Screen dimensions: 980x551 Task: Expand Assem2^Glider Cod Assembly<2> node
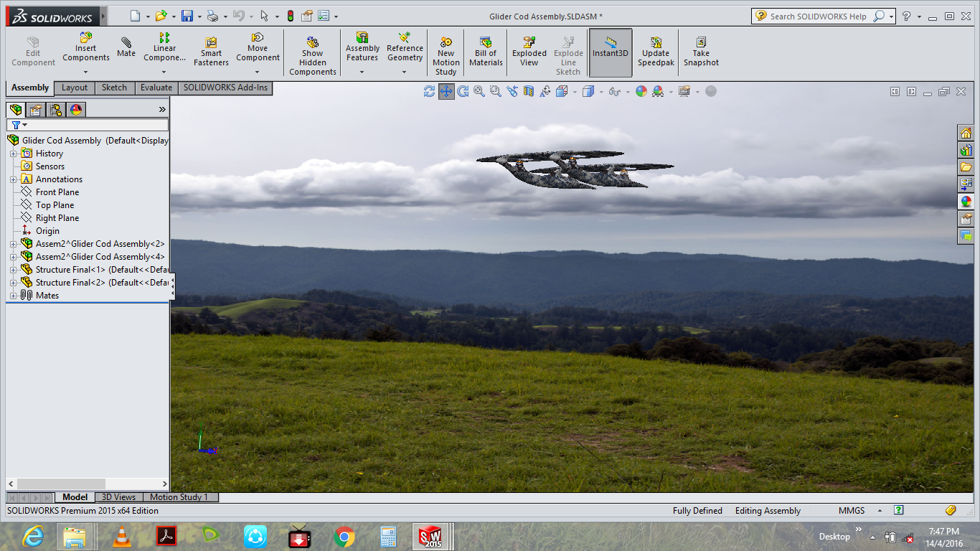click(13, 244)
